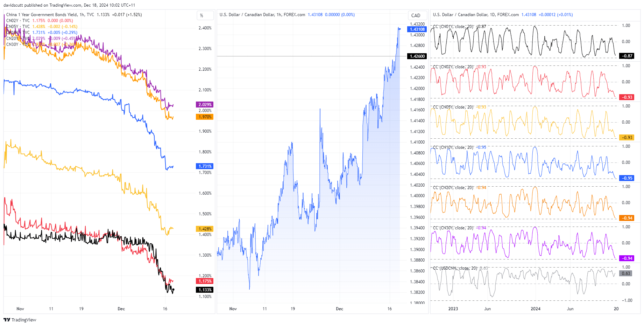Click the yellow -0.93 correlation value label
The height and width of the screenshot is (326, 644).
(627, 138)
